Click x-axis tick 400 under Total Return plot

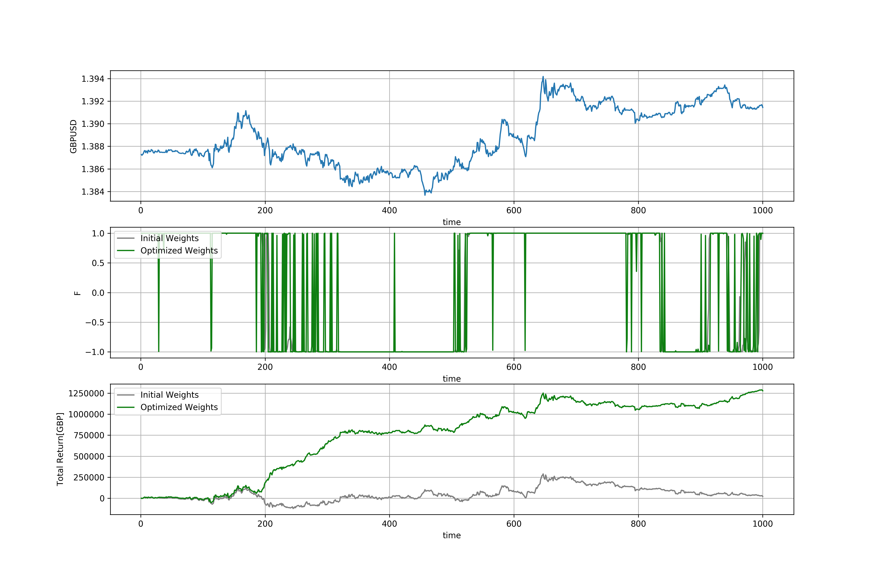pyautogui.click(x=390, y=524)
